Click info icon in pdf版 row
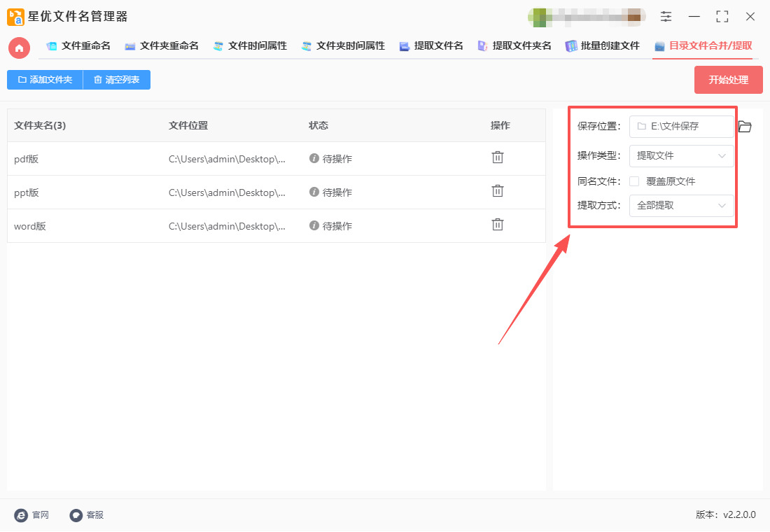The image size is (770, 532). 314,158
